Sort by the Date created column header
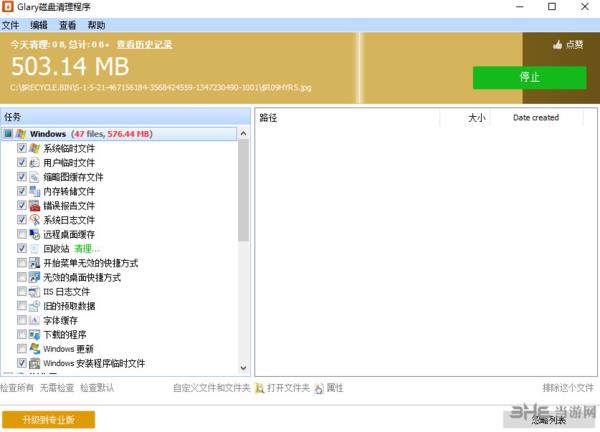This screenshot has width=600, height=432. (536, 117)
